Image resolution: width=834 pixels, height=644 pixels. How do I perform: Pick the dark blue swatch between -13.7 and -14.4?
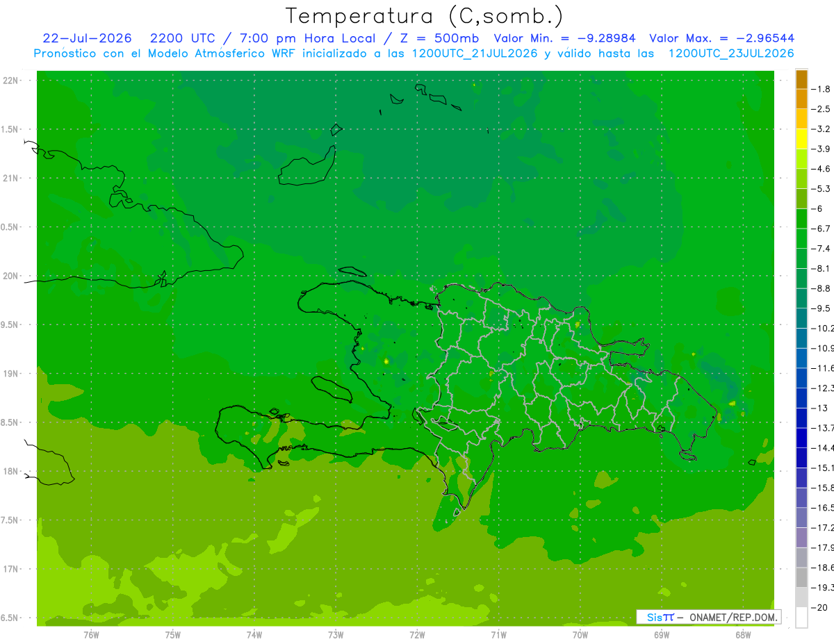click(x=801, y=438)
